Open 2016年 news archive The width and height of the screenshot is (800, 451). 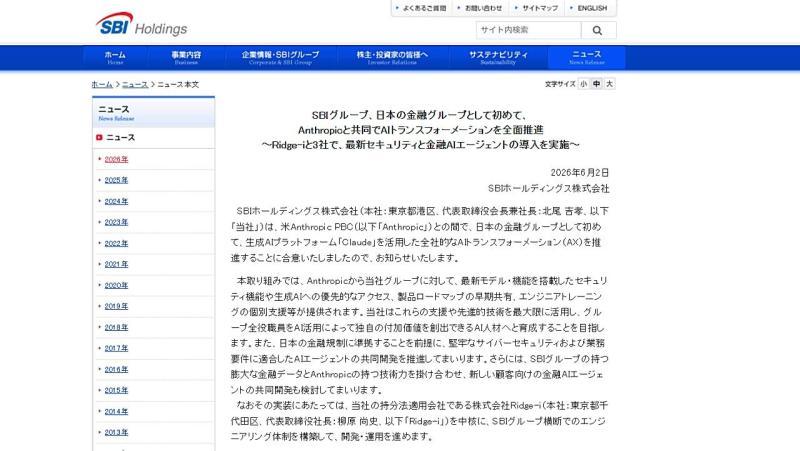tap(116, 370)
